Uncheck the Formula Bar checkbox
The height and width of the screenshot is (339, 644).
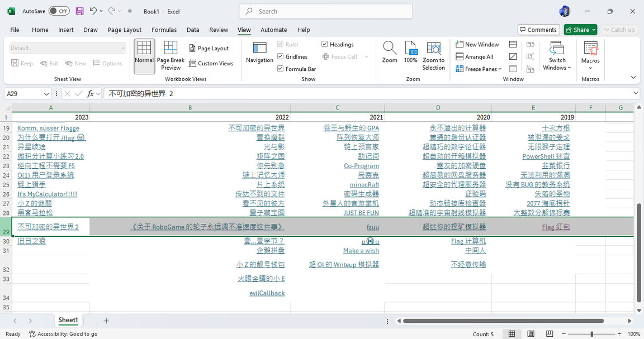click(281, 69)
